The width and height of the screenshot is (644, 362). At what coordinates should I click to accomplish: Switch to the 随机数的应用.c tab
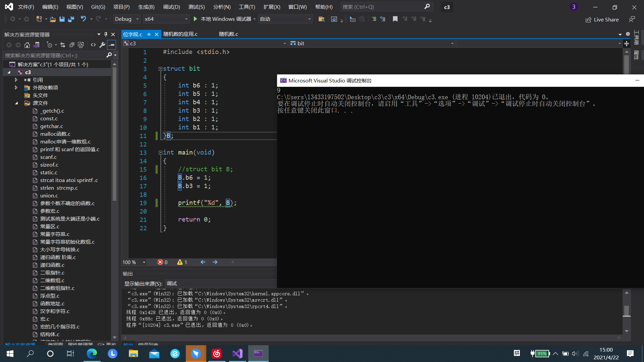click(x=180, y=34)
